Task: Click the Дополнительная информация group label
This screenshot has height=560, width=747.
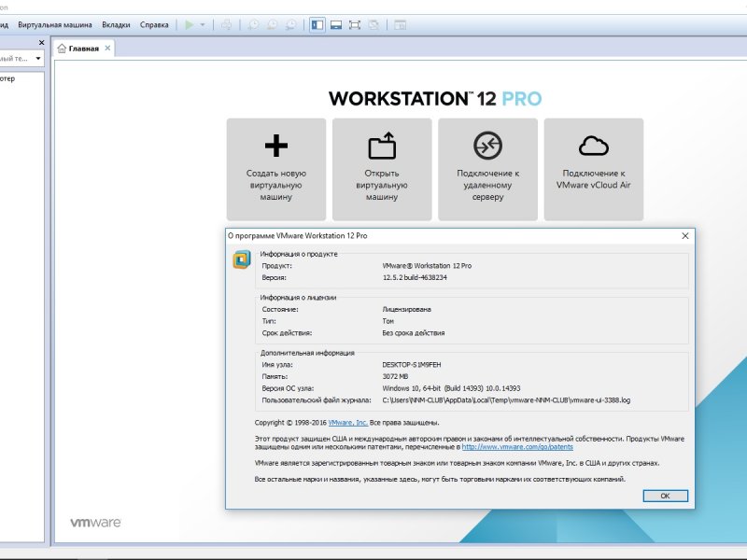Action: click(307, 353)
